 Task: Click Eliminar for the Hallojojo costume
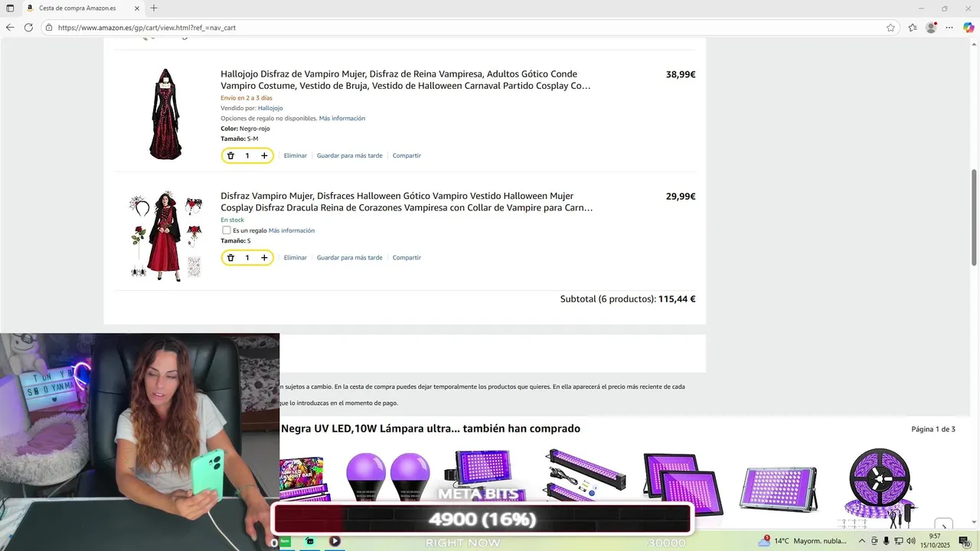click(x=296, y=155)
